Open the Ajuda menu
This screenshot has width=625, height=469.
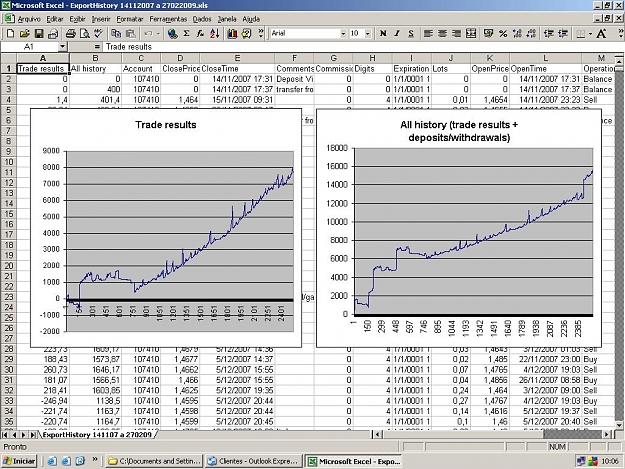pyautogui.click(x=251, y=19)
